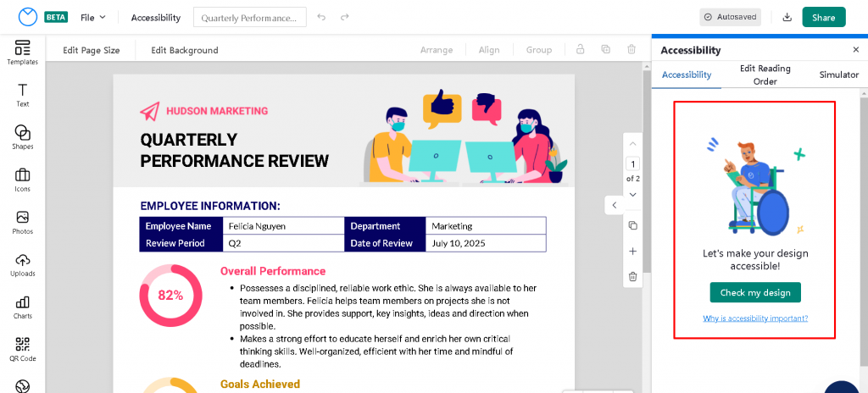Viewport: 868px width, 393px height.
Task: Click the BETA badge
Action: 56,17
